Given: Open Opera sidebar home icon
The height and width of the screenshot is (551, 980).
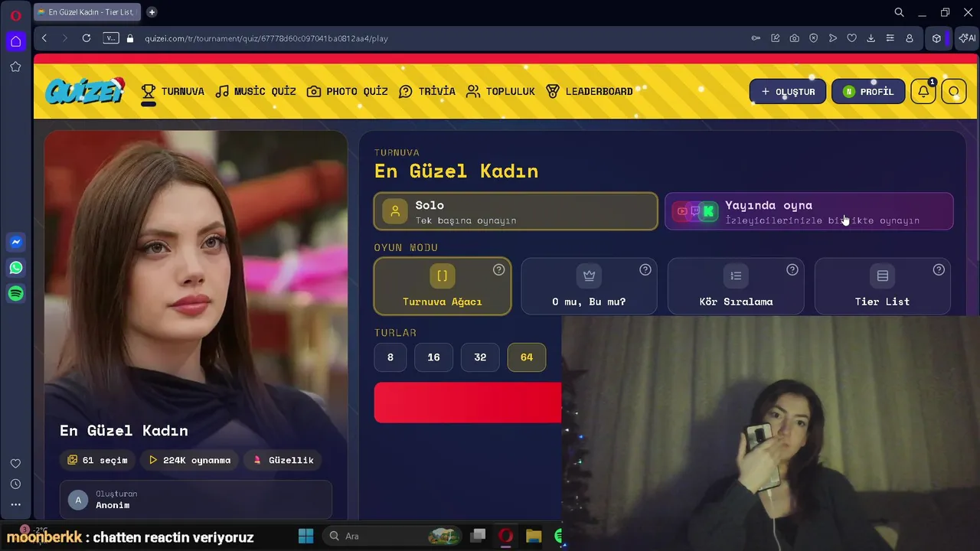Looking at the screenshot, I should click(15, 41).
